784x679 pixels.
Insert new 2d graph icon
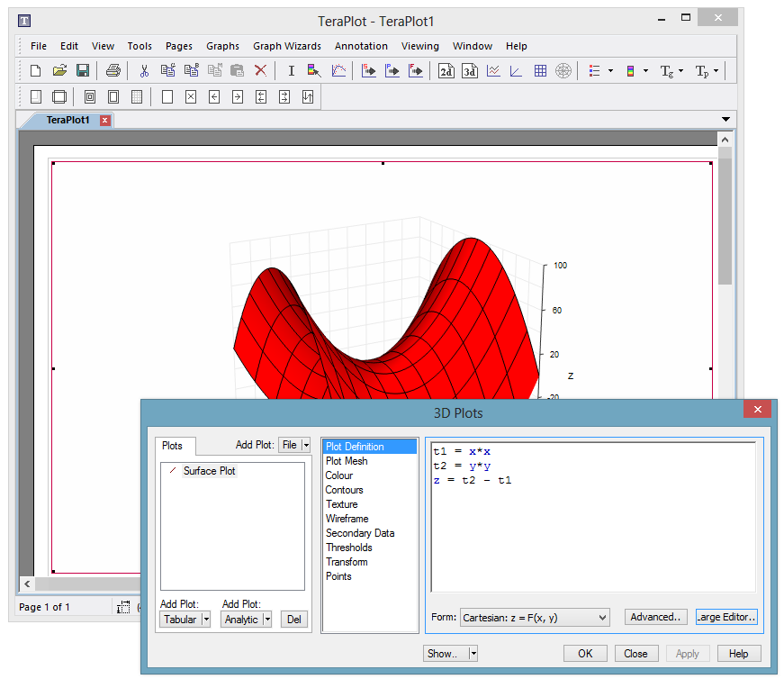click(446, 70)
